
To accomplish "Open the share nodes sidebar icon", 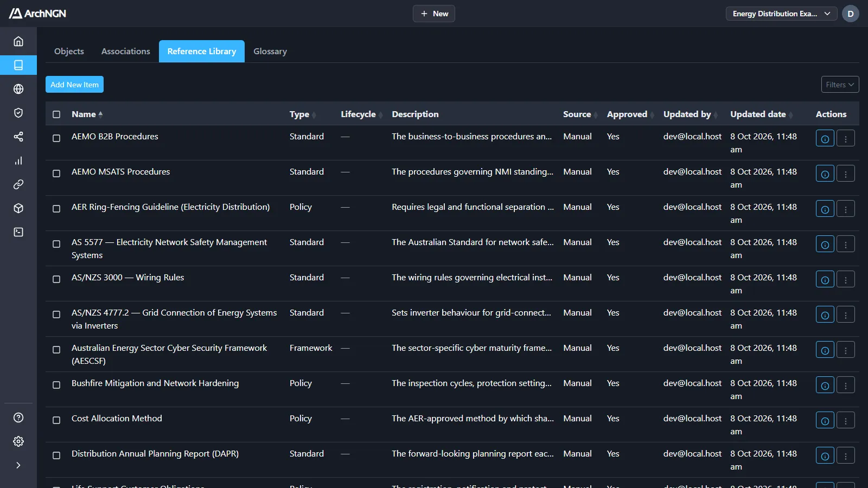I will click(x=18, y=137).
